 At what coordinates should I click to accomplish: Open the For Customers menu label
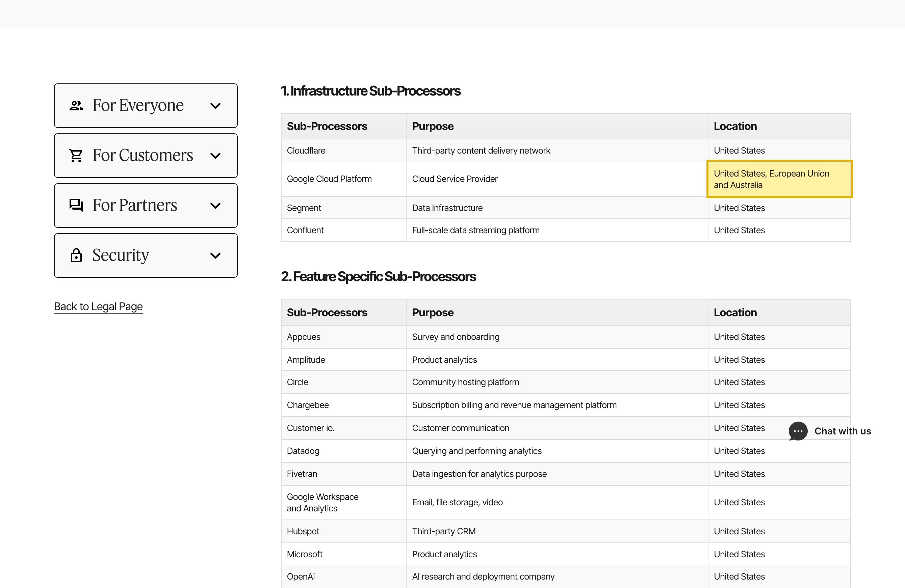[143, 155]
